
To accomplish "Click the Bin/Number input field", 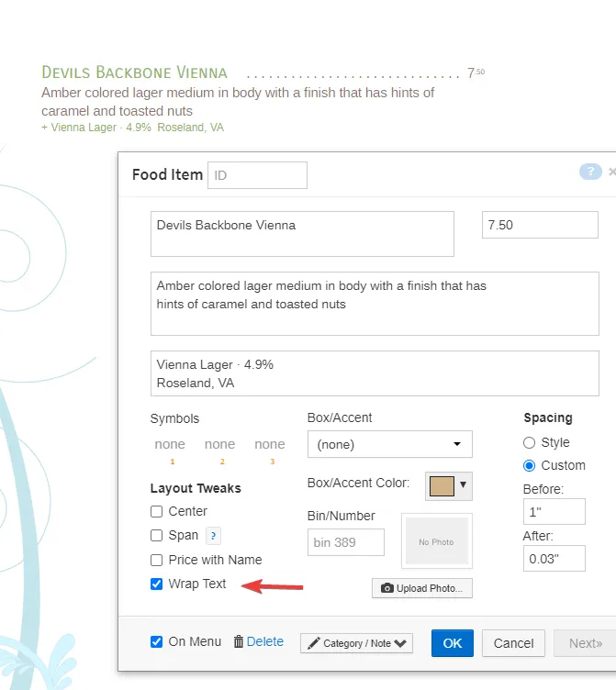I will coord(346,542).
